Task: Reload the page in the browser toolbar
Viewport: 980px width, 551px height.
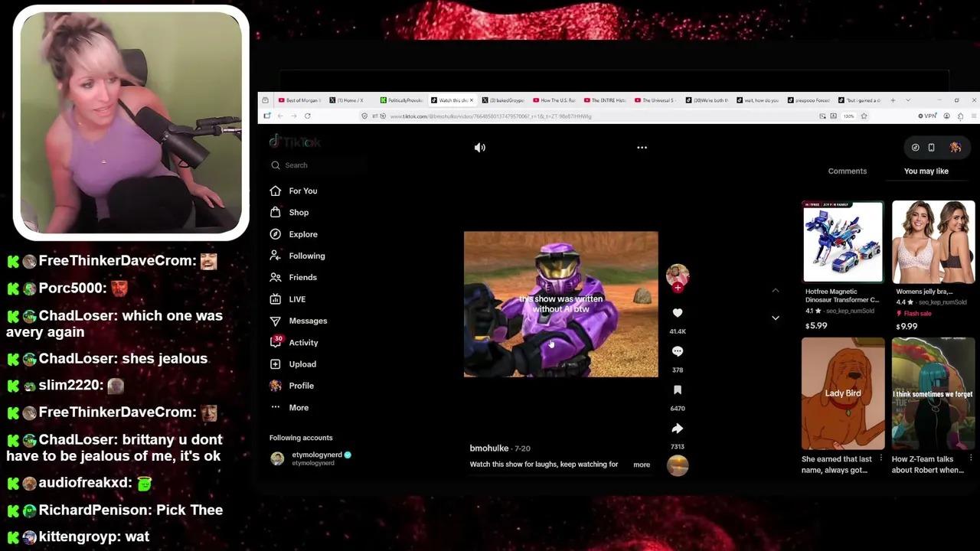Action: point(307,116)
